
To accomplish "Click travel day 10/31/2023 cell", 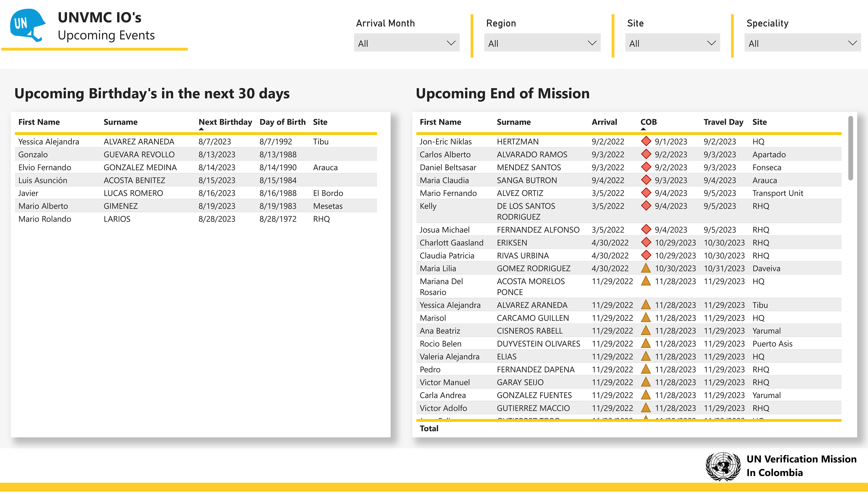I will (724, 268).
